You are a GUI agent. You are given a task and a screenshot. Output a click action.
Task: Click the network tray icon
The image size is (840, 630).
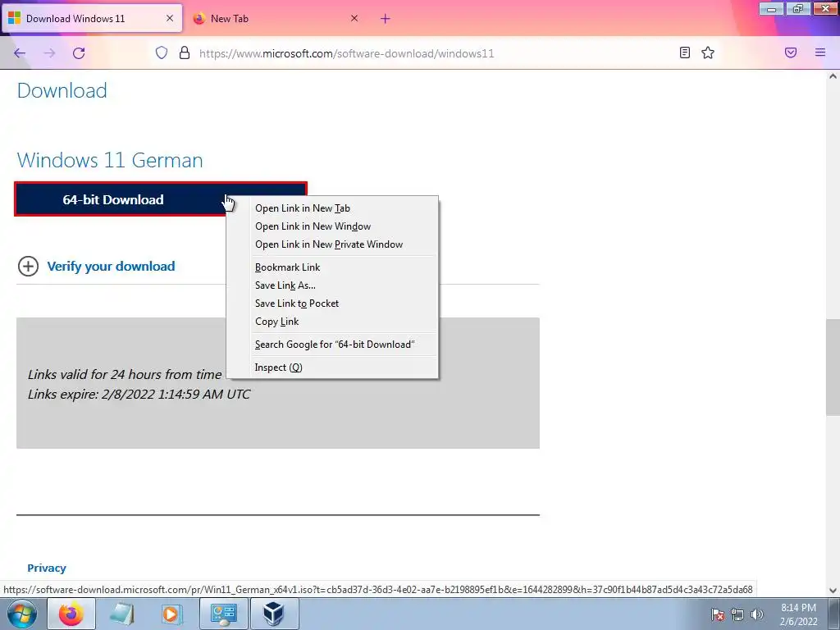(737, 614)
